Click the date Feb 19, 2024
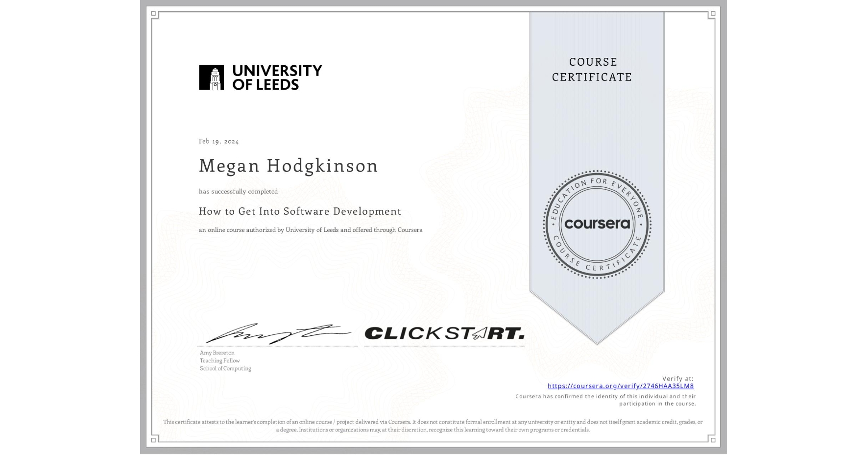 point(219,141)
